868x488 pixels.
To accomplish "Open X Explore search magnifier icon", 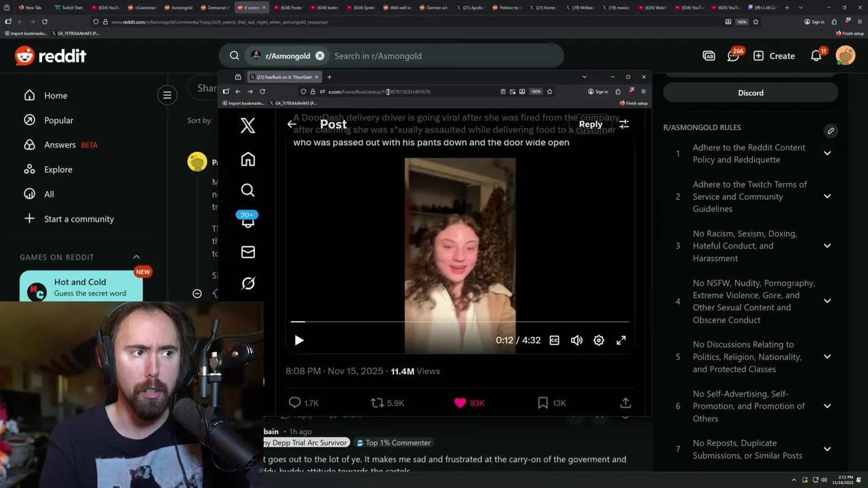I will [248, 190].
